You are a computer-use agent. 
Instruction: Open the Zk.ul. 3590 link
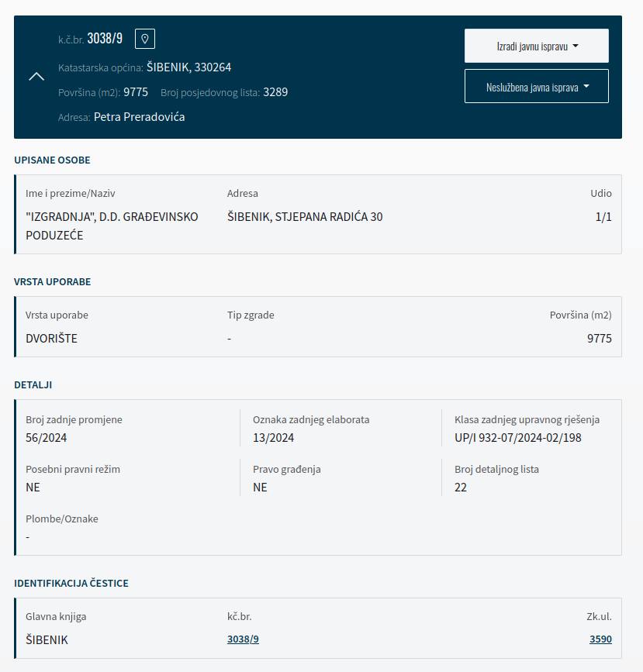point(600,639)
